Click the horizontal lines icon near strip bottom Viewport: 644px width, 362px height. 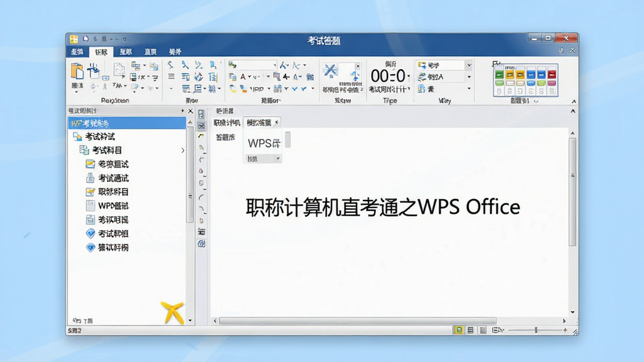click(x=201, y=233)
